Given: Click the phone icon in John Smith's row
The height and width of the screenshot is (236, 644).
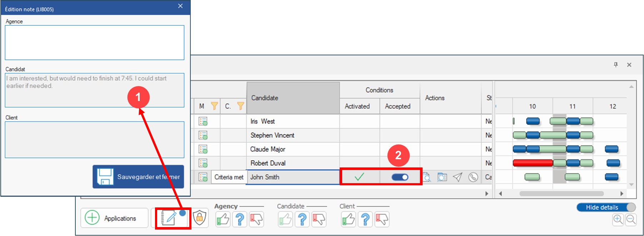Looking at the screenshot, I should pos(473,177).
